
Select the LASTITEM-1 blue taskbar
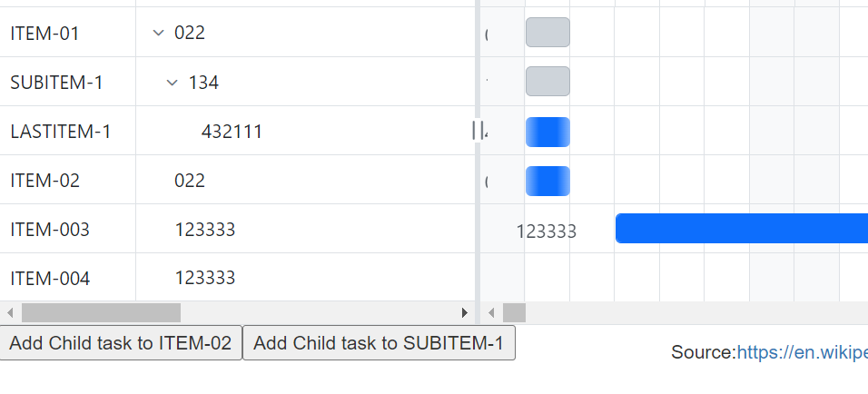point(547,132)
